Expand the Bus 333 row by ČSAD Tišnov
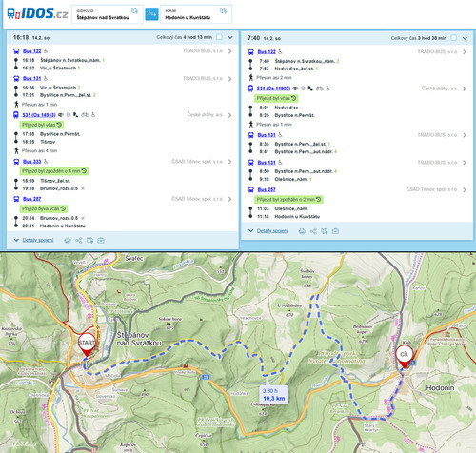 [x=229, y=162]
